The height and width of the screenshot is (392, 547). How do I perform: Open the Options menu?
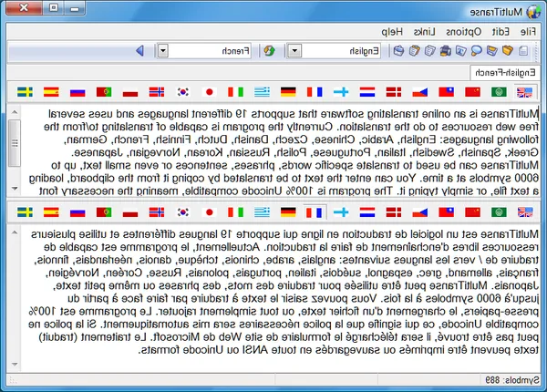[464, 32]
